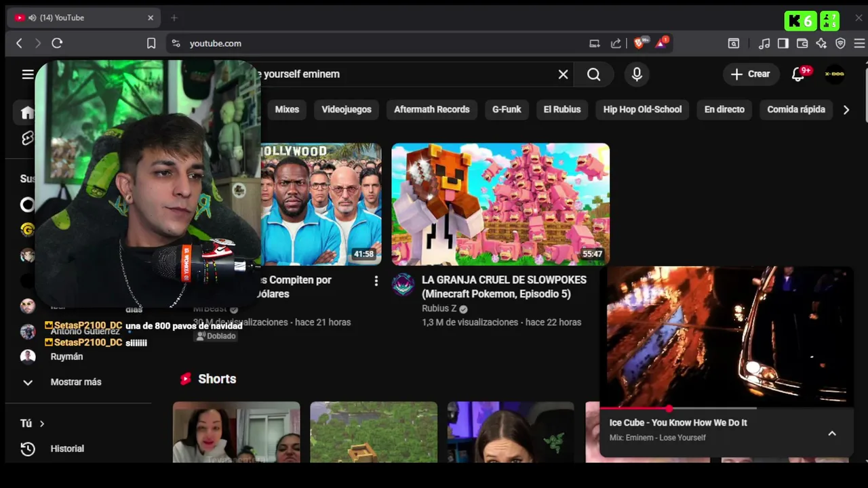The image size is (868, 488).
Task: Clear the search box with the X
Action: click(563, 75)
